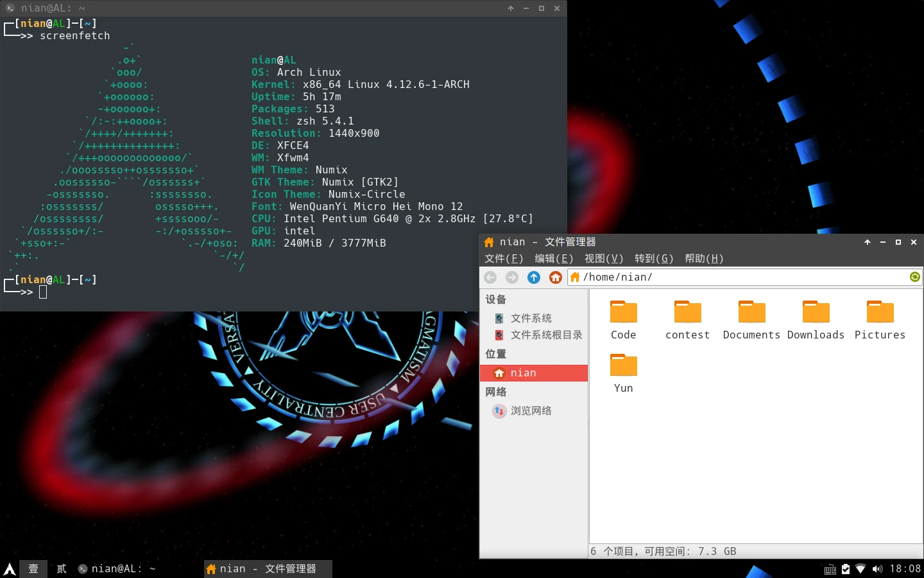The width and height of the screenshot is (924, 578).
Task: Open the network indicator in tray
Action: pyautogui.click(x=861, y=569)
